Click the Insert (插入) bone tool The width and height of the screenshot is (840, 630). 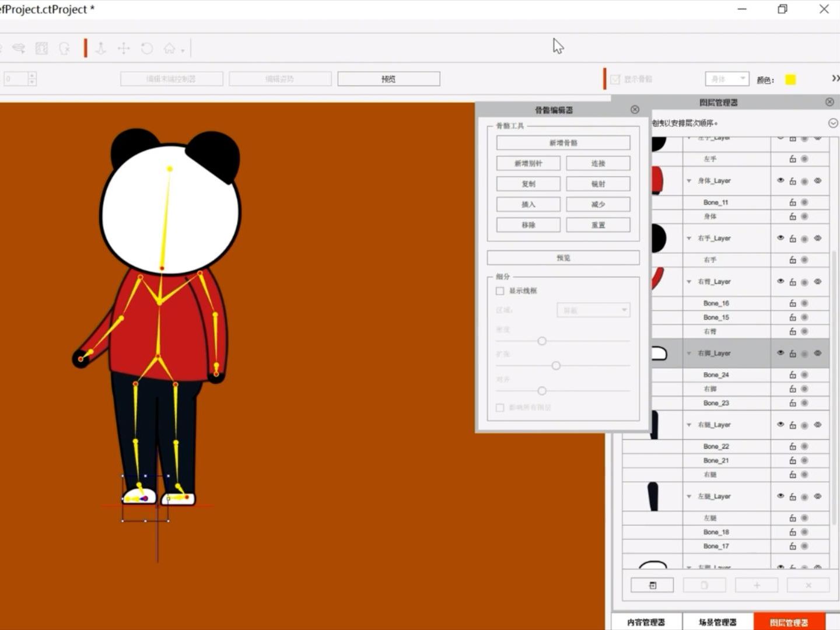[527, 204]
